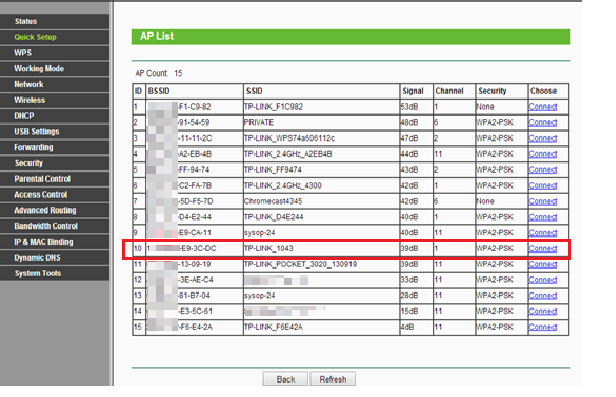The image size is (616, 397).
Task: Click the 15dB signal value
Action: coord(409,311)
